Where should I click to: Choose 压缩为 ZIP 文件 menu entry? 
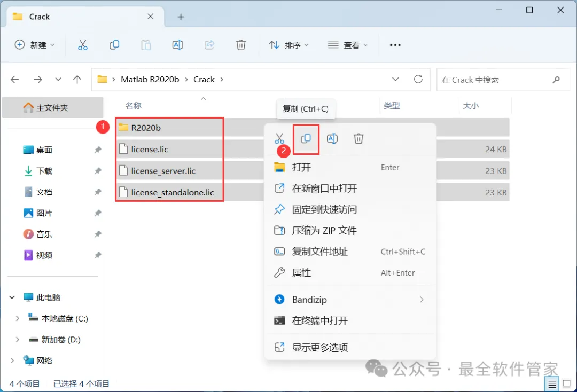pos(350,231)
